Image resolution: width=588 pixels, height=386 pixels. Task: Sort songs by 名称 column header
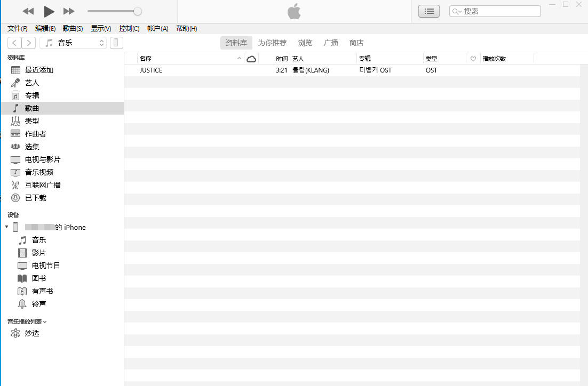(x=187, y=59)
